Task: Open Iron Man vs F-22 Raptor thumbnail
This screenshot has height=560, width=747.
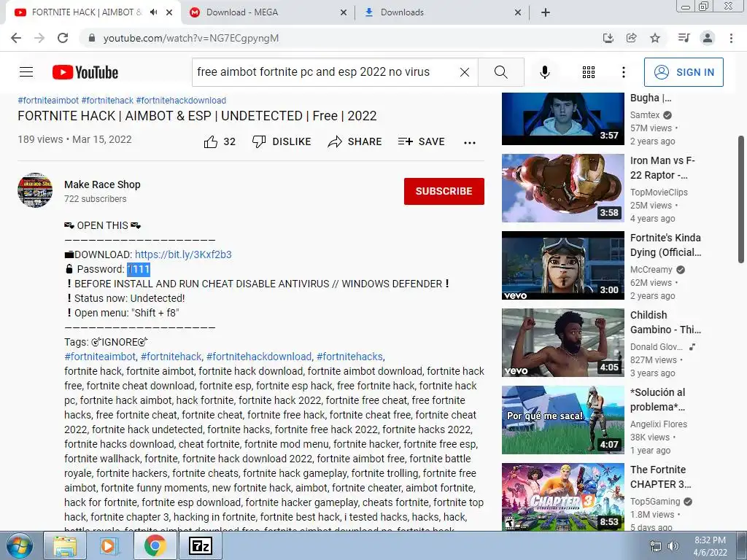Action: (x=562, y=188)
